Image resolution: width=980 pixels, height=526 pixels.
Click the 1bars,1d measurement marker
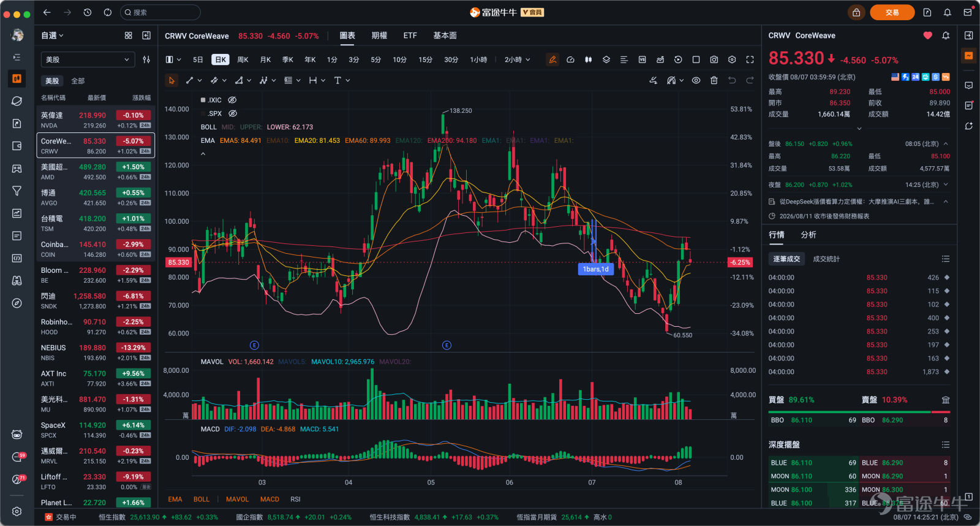click(596, 269)
